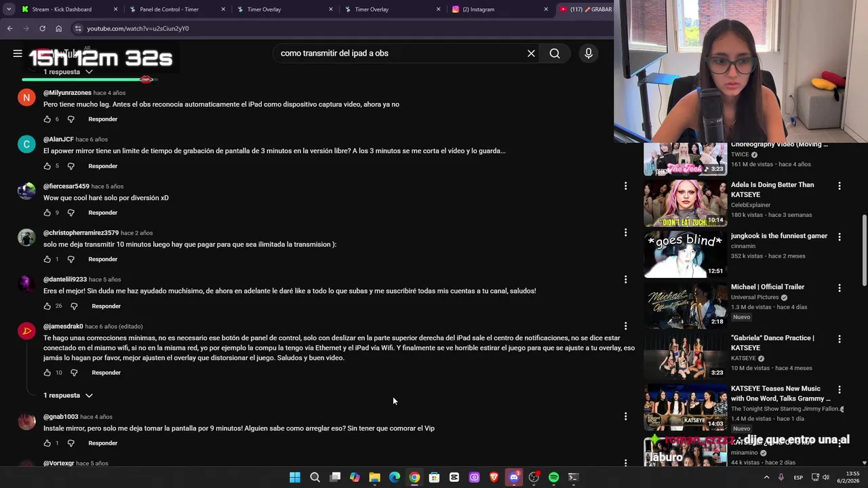Viewport: 868px width, 488px height.
Task: Close the Instagram tab
Action: pos(546,9)
